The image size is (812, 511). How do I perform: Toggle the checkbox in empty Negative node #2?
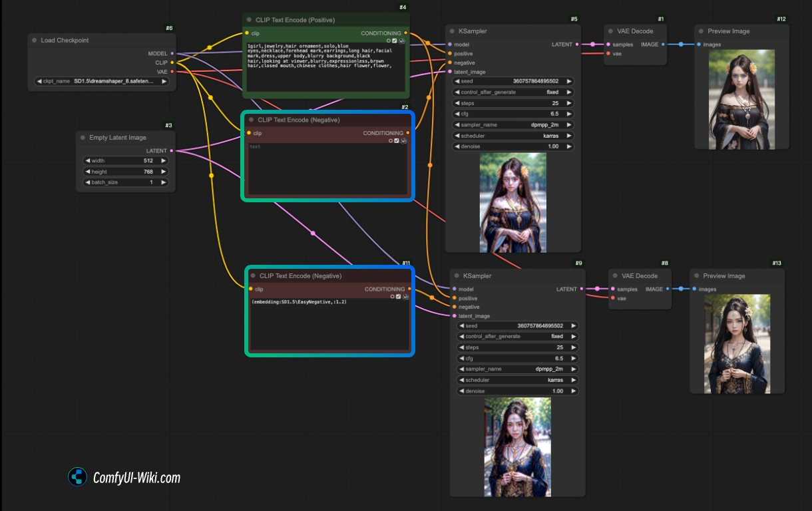[397, 140]
